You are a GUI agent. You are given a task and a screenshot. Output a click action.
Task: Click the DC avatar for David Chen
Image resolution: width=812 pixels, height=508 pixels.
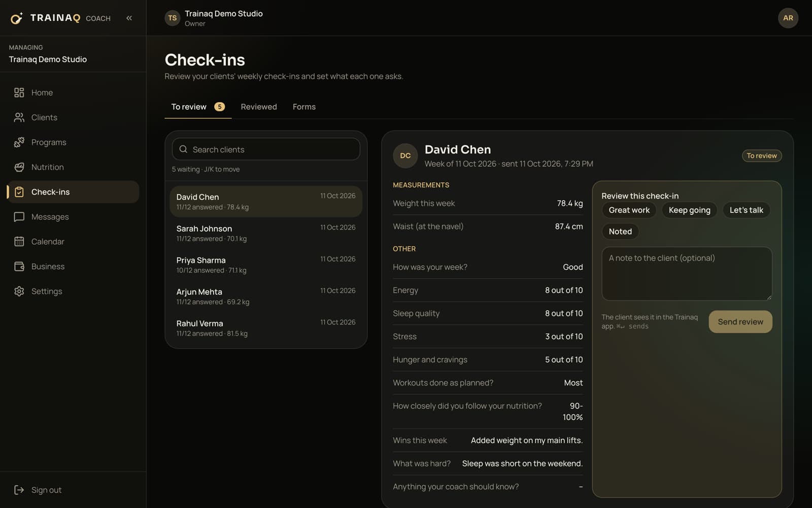[405, 155]
